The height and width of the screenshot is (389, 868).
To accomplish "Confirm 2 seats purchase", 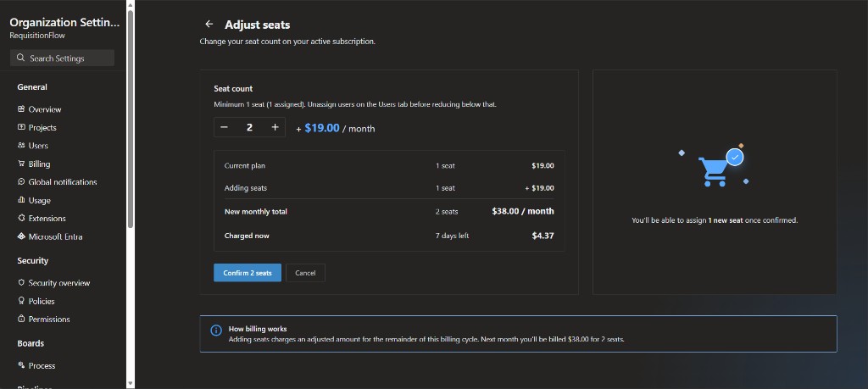I will 248,273.
